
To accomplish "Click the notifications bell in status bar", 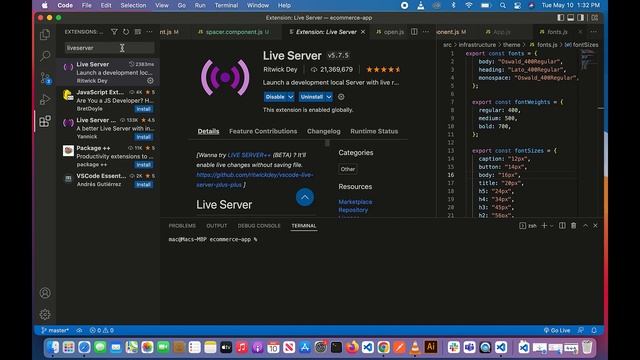I will pyautogui.click(x=594, y=330).
